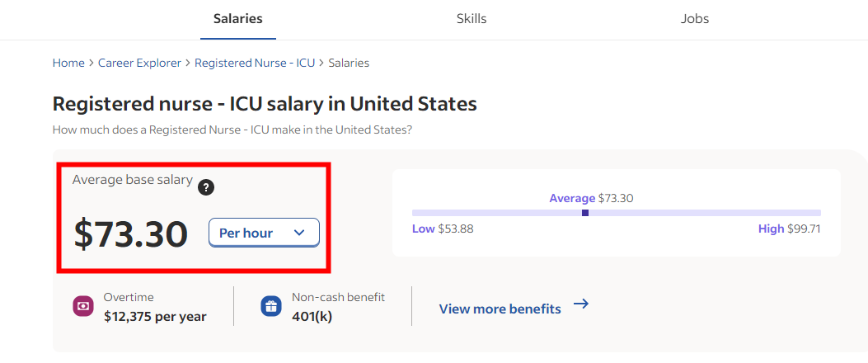
Task: Open the Jobs tab
Action: pyautogui.click(x=695, y=19)
